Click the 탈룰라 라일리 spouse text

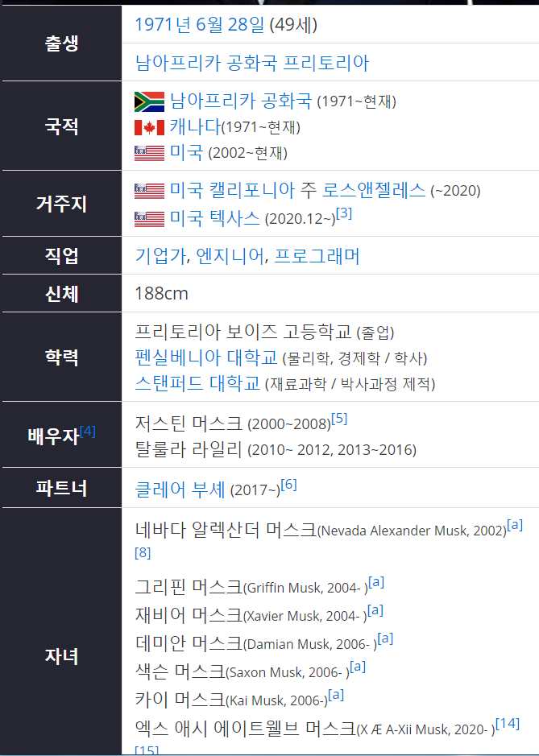click(189, 449)
